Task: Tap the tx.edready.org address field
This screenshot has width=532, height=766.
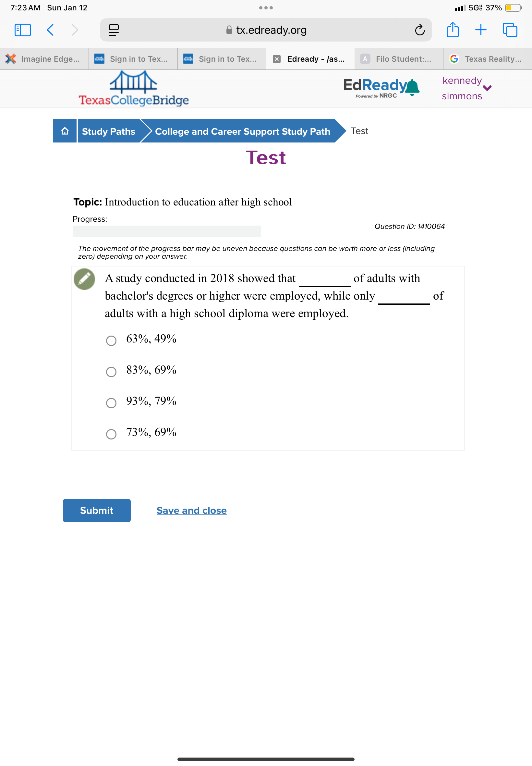Action: click(266, 30)
